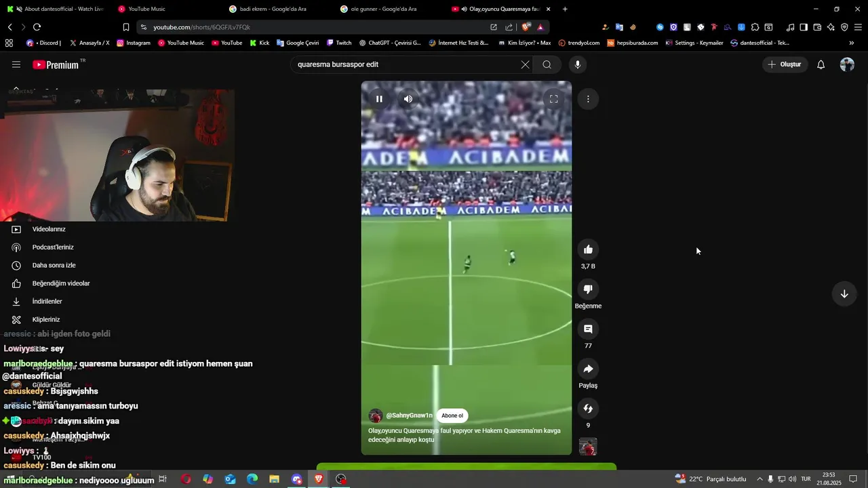
Task: Dislike the Short (Beğenme)
Action: pos(588,289)
